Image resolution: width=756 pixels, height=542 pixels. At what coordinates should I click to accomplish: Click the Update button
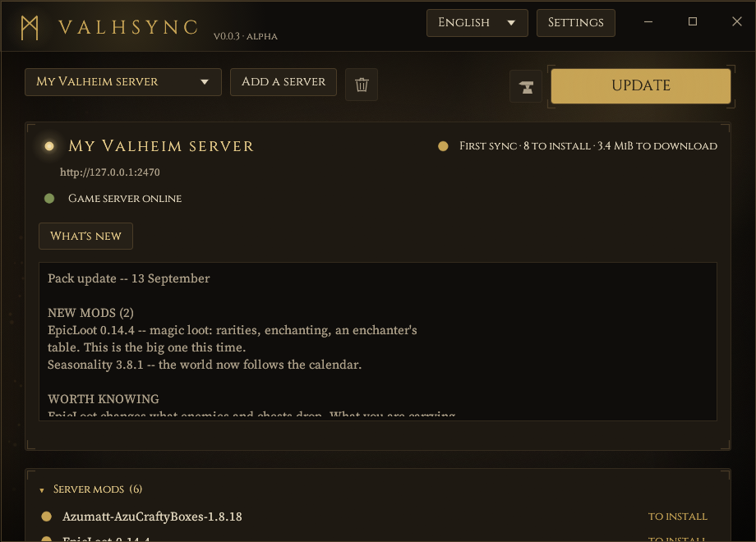[641, 85]
